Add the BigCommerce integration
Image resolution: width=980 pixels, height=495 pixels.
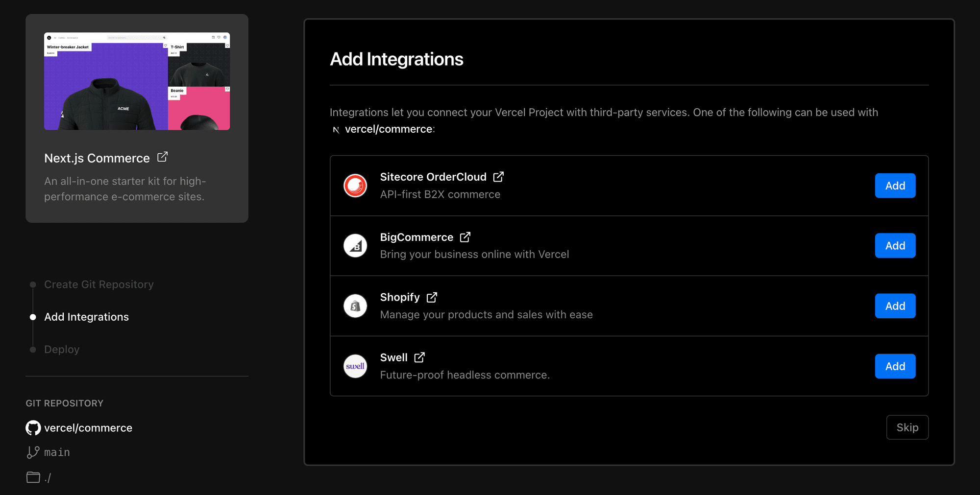[895, 246]
